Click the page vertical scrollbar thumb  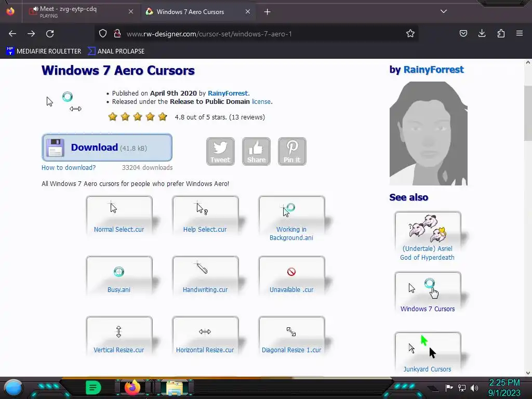coord(528,114)
